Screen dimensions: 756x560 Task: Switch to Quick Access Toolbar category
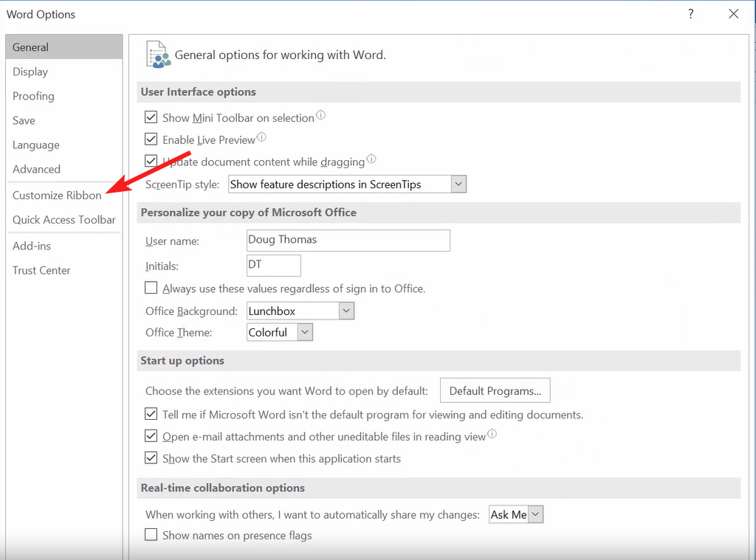(64, 220)
